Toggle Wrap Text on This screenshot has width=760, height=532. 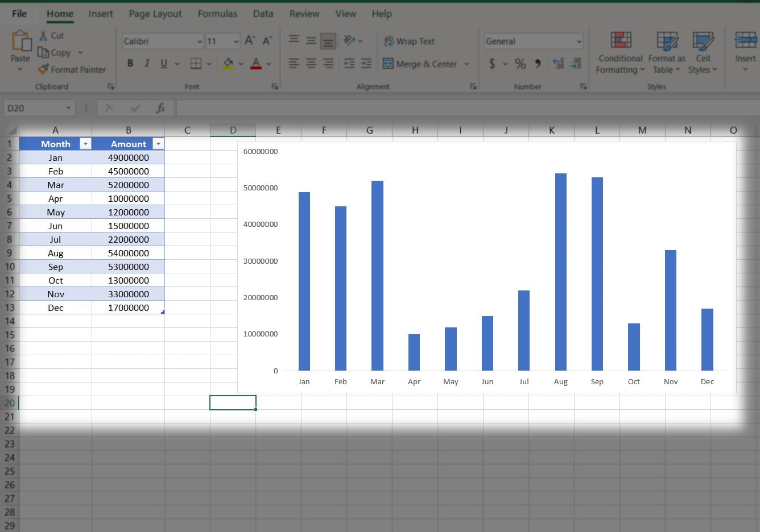coord(409,41)
